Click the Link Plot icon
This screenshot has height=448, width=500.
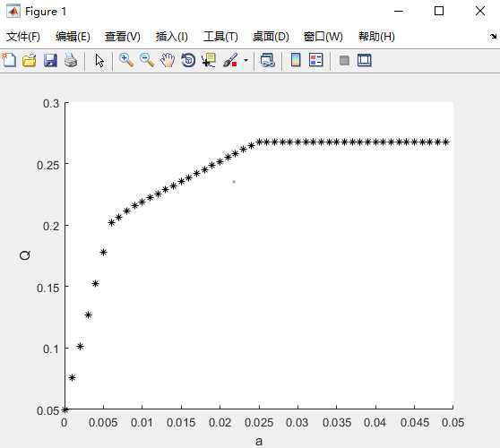[x=267, y=60]
